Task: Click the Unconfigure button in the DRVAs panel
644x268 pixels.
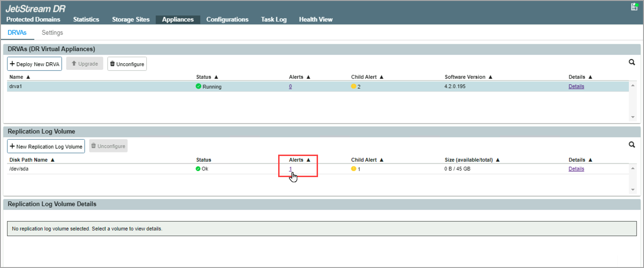Action: click(x=127, y=64)
